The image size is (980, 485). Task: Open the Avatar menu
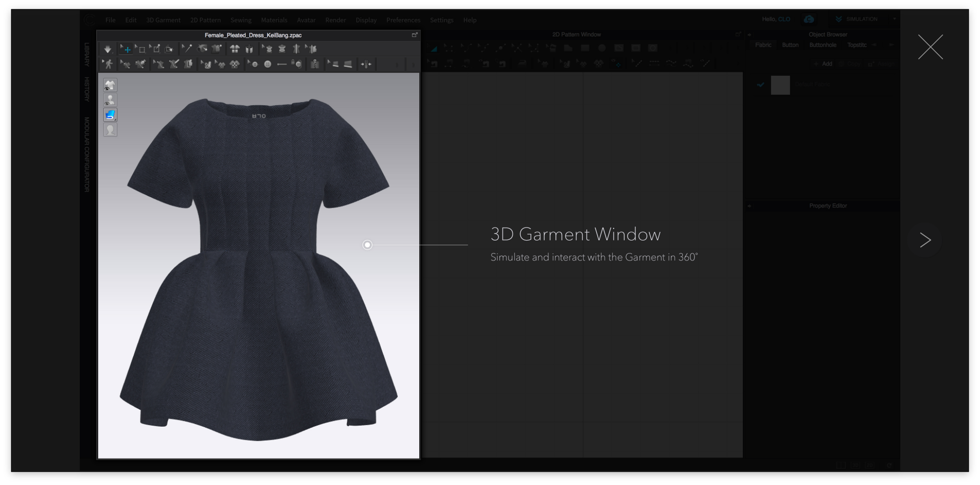(x=306, y=20)
